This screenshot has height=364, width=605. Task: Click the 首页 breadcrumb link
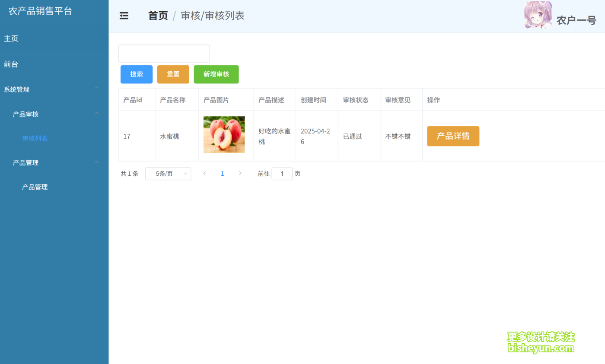pyautogui.click(x=157, y=16)
